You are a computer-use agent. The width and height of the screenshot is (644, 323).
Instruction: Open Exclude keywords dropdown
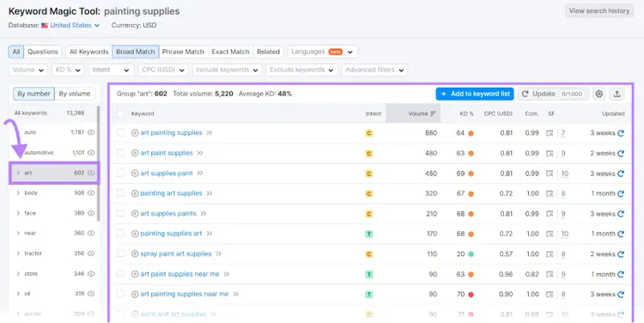[x=302, y=70]
